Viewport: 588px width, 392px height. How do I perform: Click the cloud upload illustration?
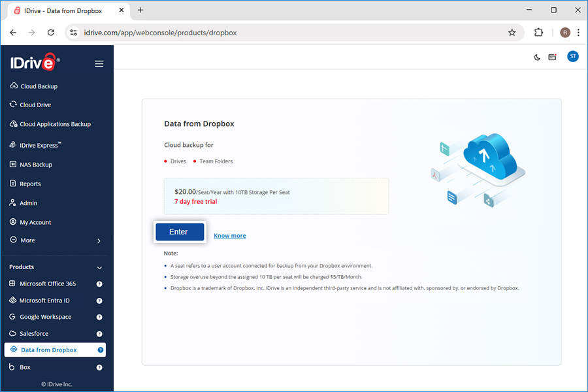pos(478,171)
